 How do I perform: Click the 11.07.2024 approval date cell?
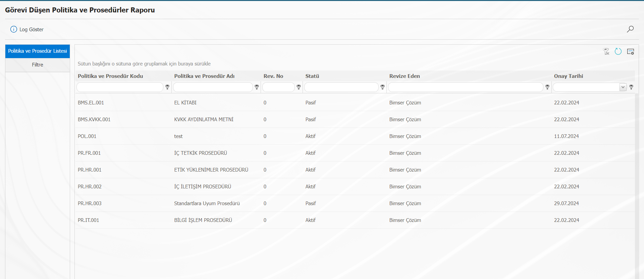click(x=567, y=136)
